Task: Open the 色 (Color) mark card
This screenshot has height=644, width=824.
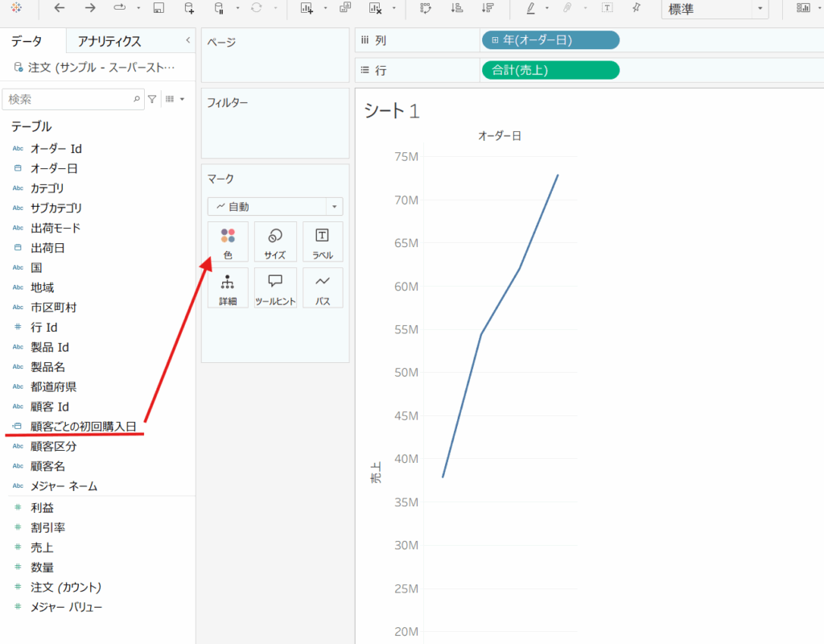Action: 228,242
